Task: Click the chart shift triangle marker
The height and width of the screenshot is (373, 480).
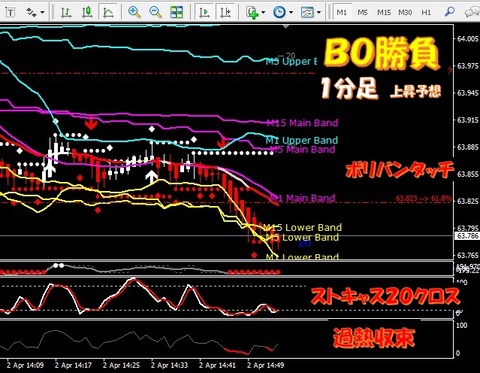Action: (286, 26)
